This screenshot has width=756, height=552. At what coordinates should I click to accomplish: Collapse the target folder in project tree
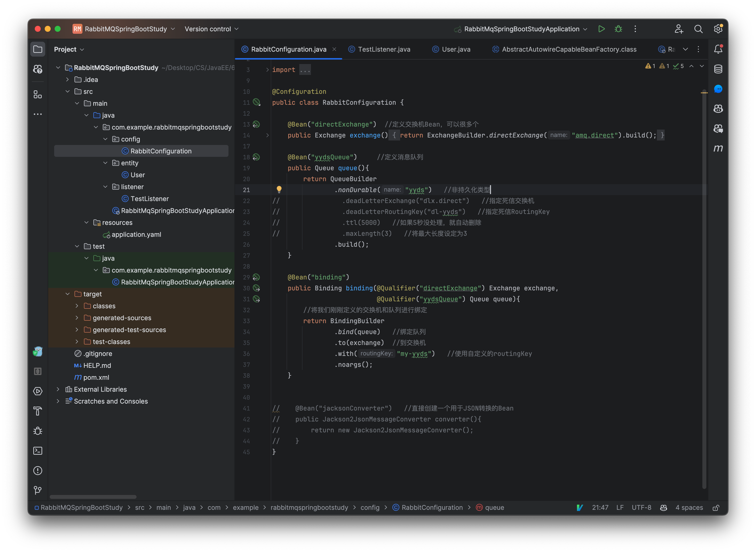pyautogui.click(x=68, y=294)
